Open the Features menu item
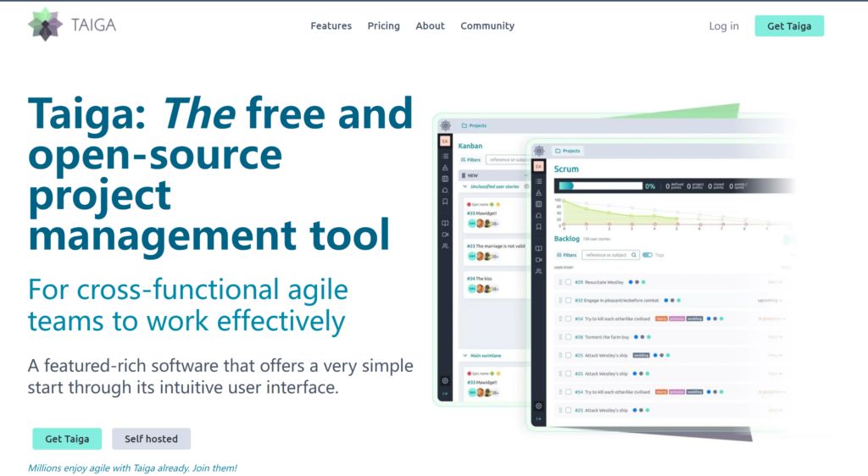This screenshot has height=476, width=868. pos(331,26)
